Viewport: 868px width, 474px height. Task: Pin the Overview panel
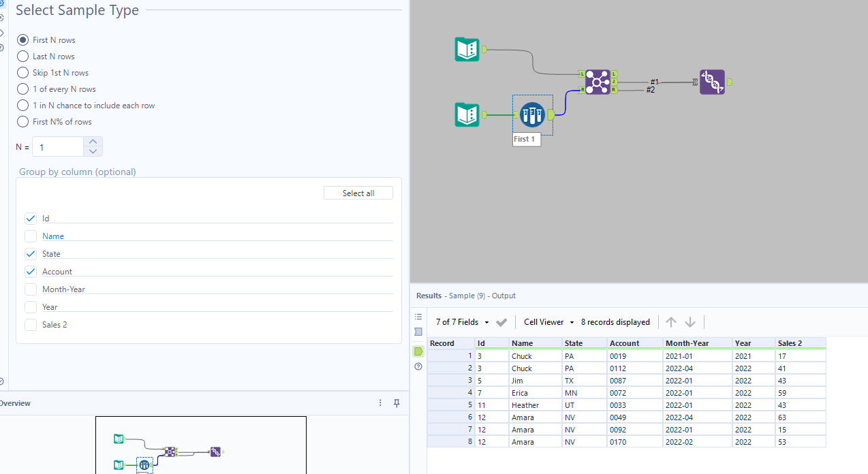pyautogui.click(x=397, y=402)
